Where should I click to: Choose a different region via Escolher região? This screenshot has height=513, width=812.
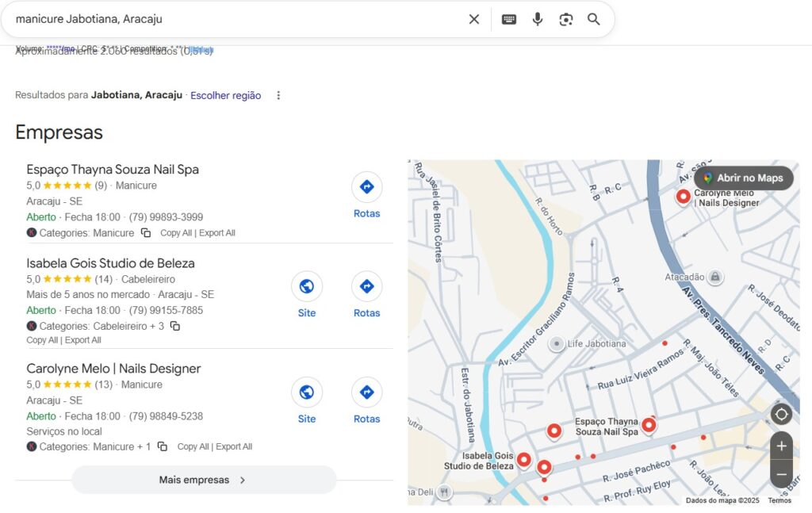tap(225, 95)
